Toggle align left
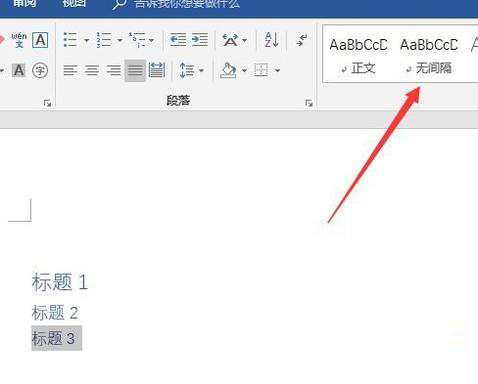This screenshot has width=478, height=384. click(x=70, y=70)
